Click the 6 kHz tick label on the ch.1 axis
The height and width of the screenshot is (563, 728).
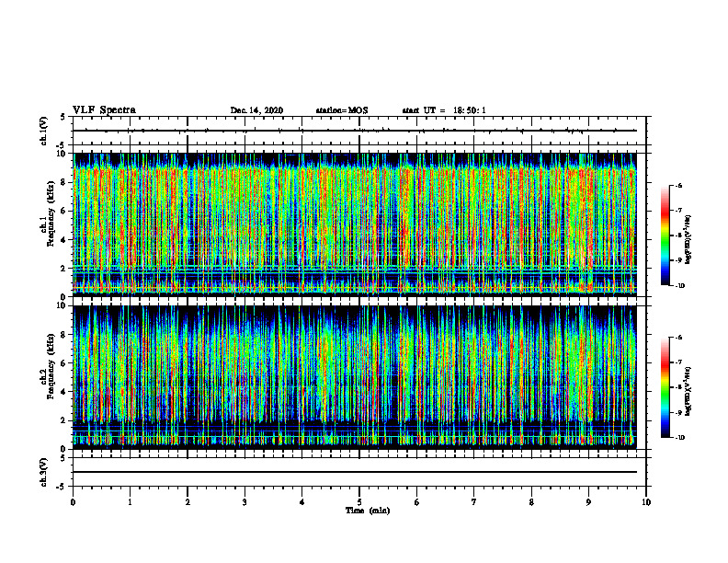tap(64, 212)
